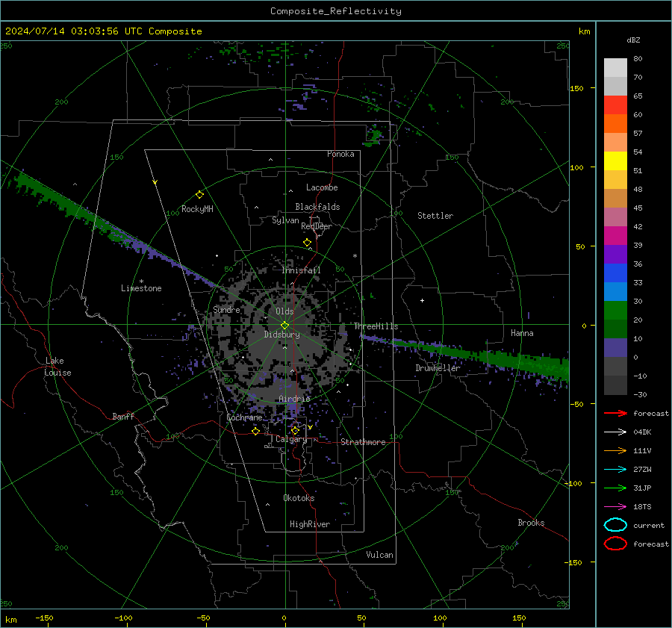Select the orange 111V arrow legend icon
This screenshot has width=672, height=628.
tap(615, 450)
